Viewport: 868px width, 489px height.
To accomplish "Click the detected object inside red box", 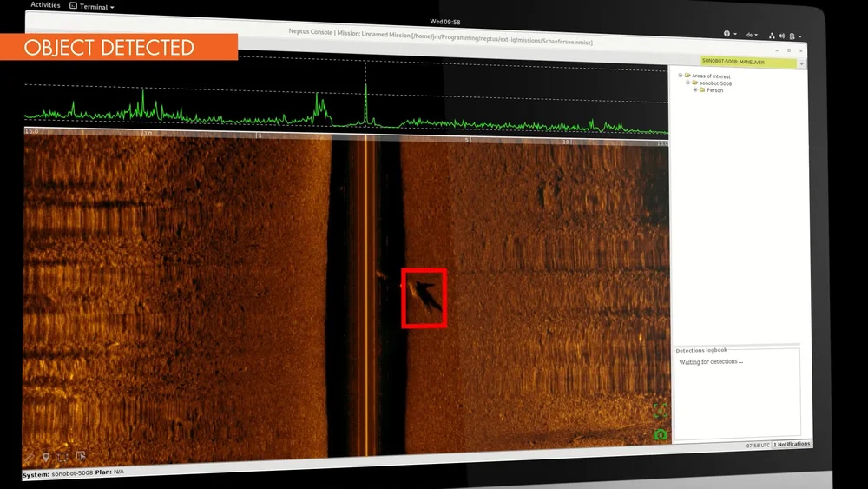I will point(426,296).
